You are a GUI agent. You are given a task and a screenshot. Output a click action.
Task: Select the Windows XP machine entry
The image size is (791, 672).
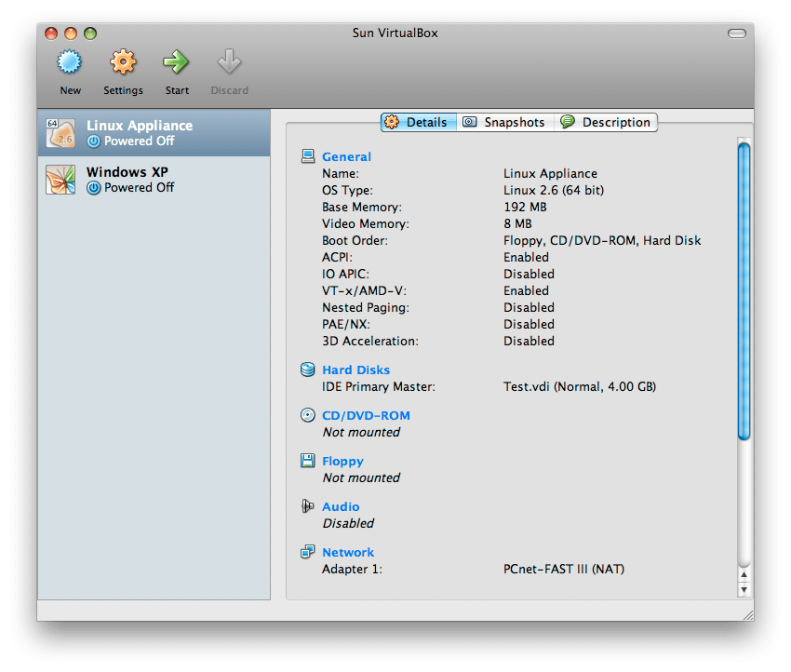[x=154, y=180]
